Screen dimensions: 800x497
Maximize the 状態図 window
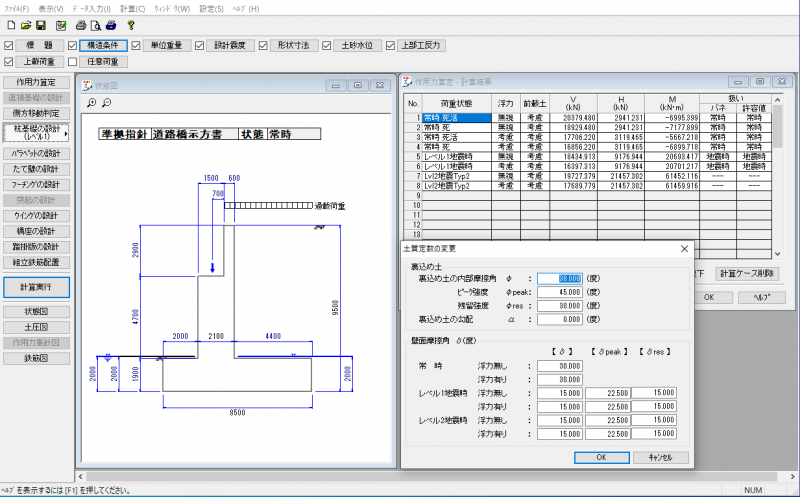pos(358,85)
